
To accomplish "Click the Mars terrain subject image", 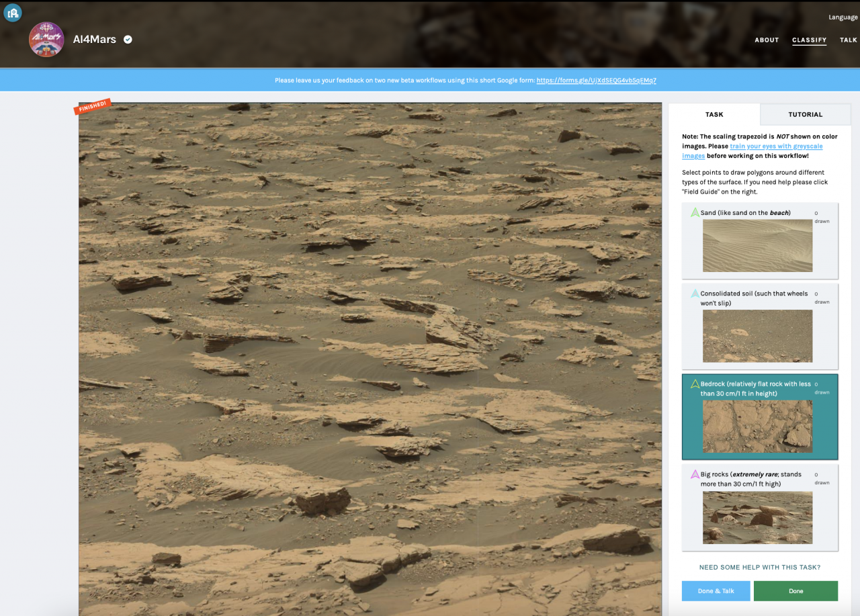I will tap(370, 359).
